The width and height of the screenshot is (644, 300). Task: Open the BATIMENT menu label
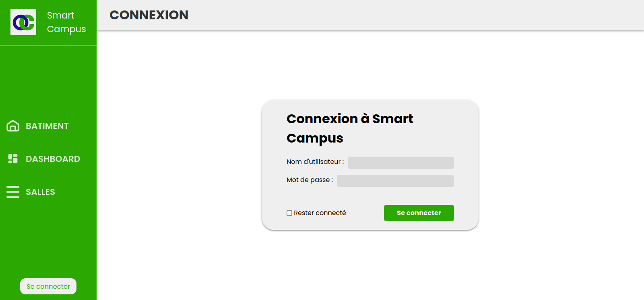click(47, 126)
